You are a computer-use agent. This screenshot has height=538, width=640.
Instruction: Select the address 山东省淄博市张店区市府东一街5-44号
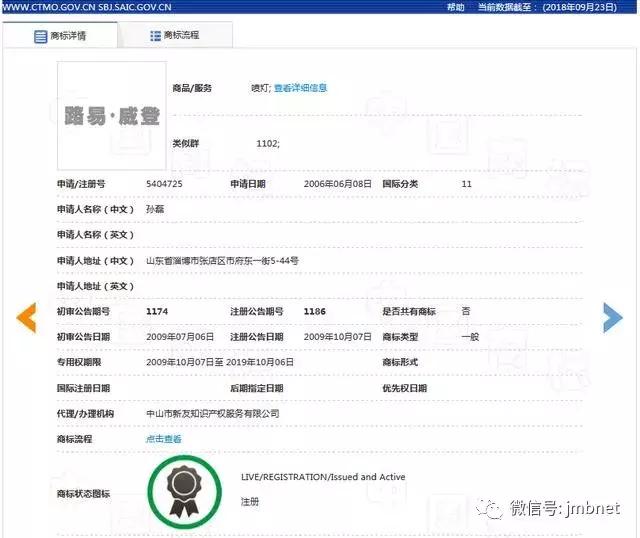click(222, 260)
